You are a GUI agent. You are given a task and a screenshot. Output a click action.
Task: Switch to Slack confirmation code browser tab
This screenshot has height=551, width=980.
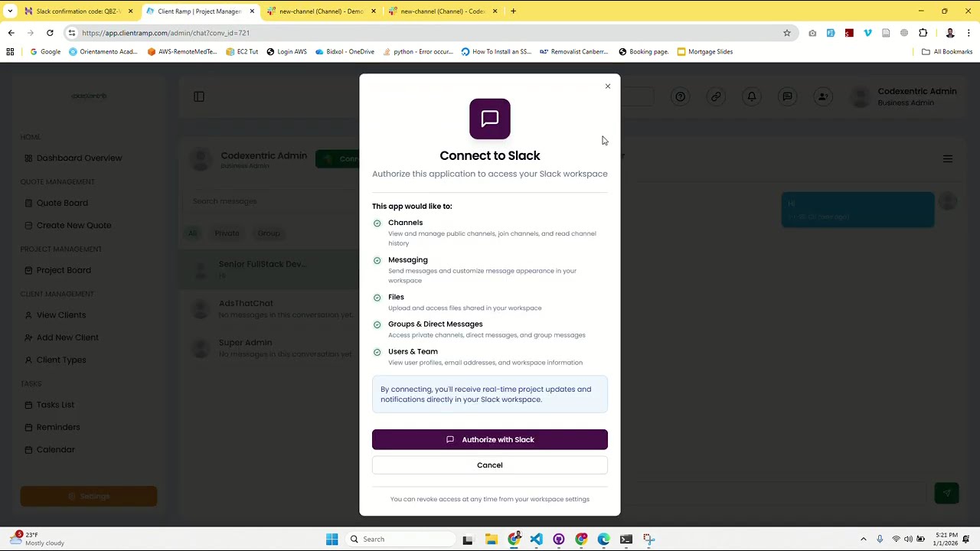[79, 11]
